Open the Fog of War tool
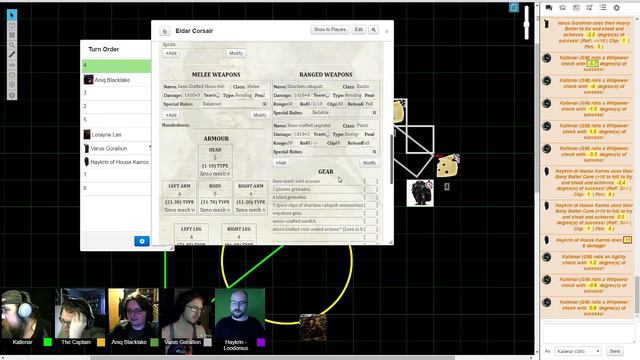 [12, 65]
